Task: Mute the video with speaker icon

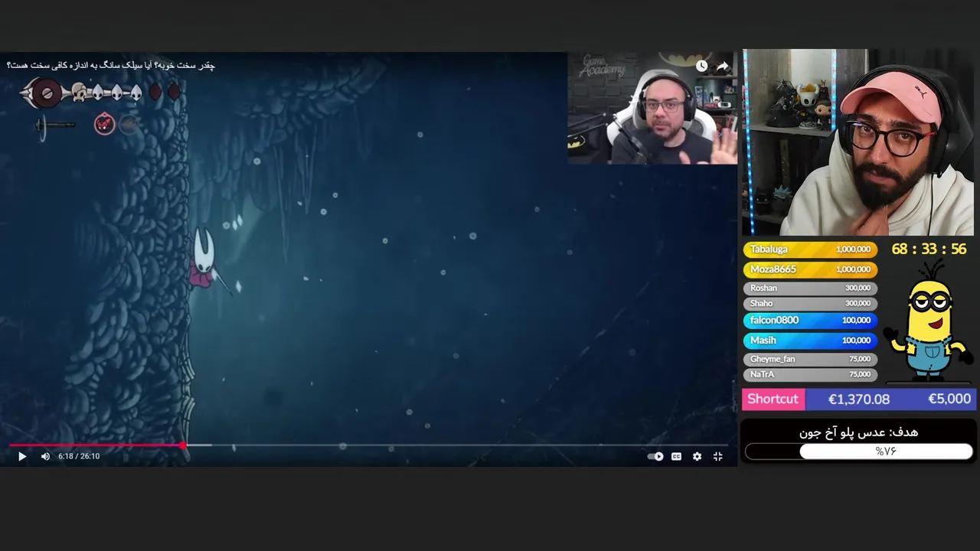Action: coord(45,456)
